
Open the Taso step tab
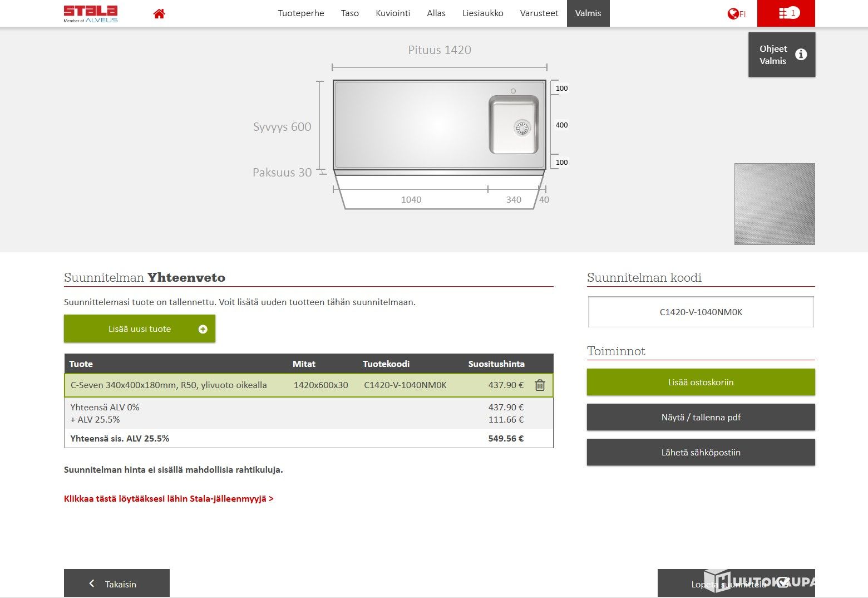point(349,13)
